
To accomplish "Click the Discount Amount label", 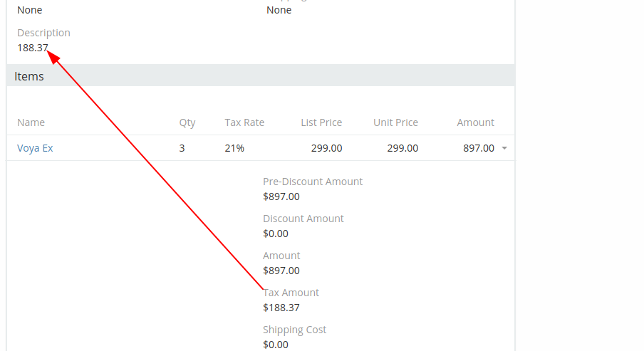I will [303, 219].
